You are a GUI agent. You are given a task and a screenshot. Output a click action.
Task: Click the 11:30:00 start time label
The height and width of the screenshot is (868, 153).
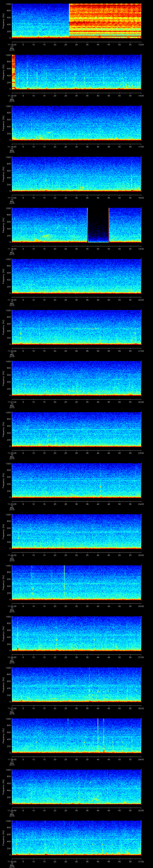coord(12,861)
